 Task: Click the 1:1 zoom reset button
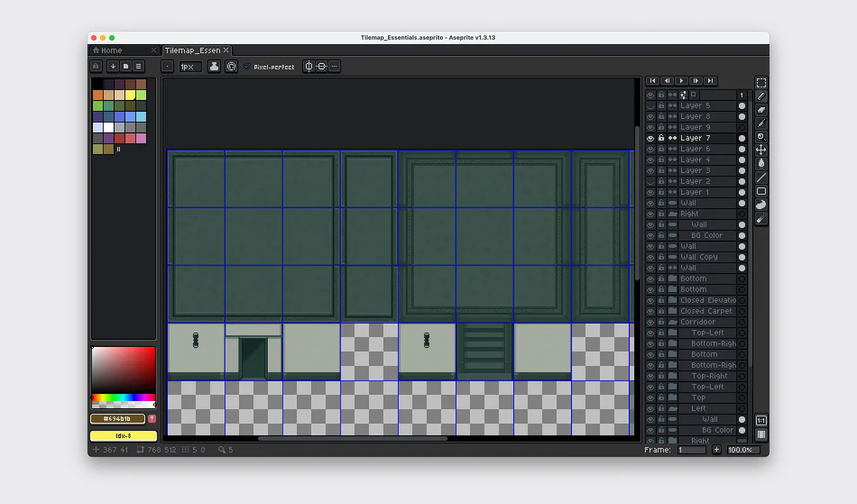(760, 420)
